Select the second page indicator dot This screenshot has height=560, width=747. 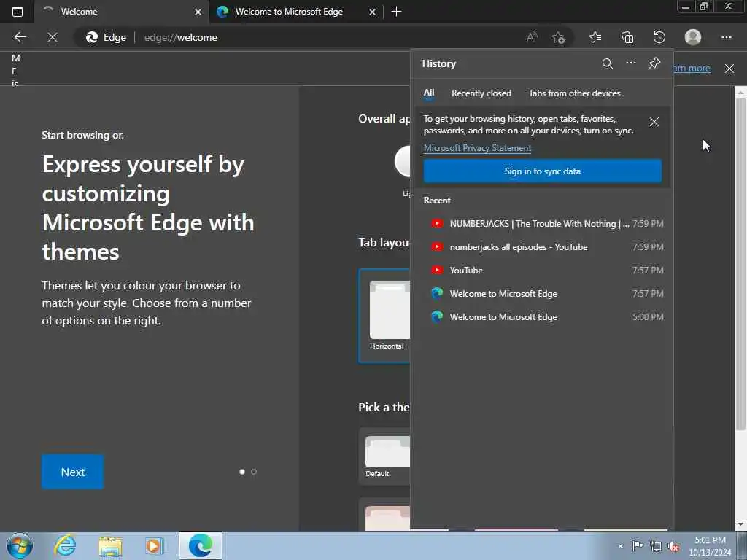coord(254,472)
